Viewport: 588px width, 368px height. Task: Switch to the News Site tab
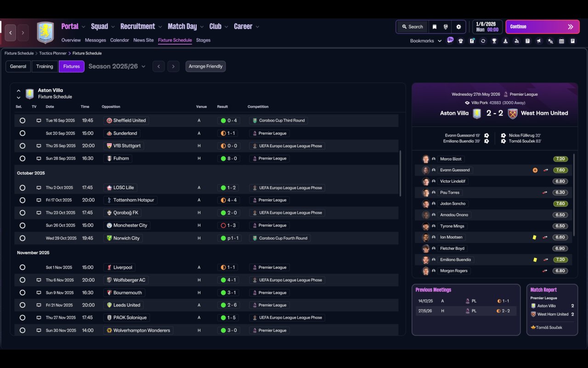[143, 40]
